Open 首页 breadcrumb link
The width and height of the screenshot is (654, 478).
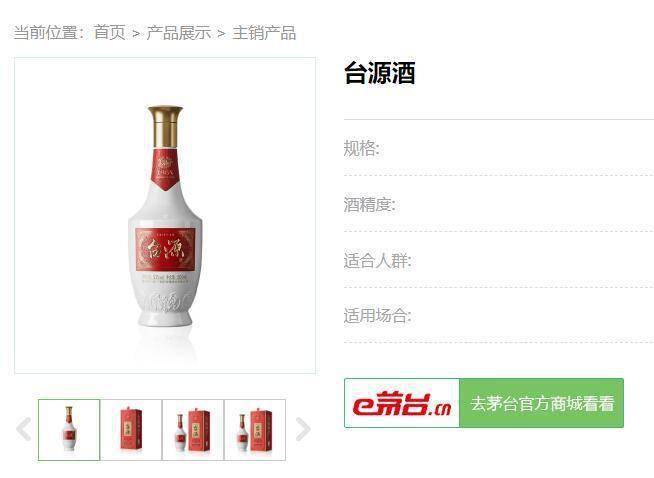pos(109,33)
